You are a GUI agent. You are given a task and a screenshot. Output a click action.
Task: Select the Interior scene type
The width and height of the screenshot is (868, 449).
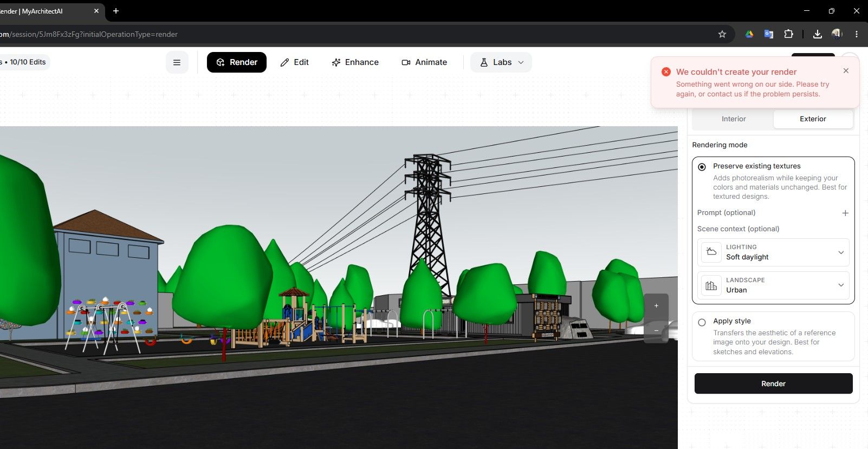(734, 119)
